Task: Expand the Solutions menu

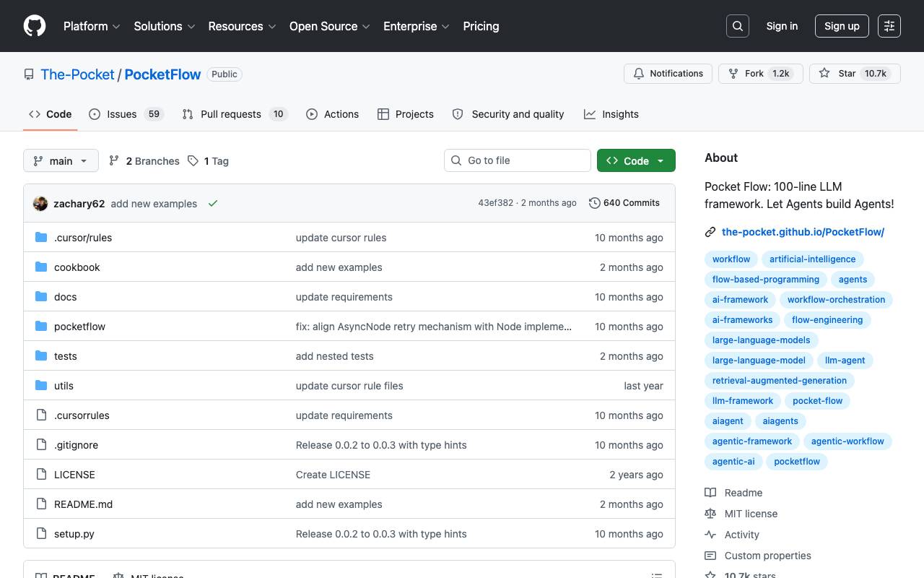Action: point(165,26)
